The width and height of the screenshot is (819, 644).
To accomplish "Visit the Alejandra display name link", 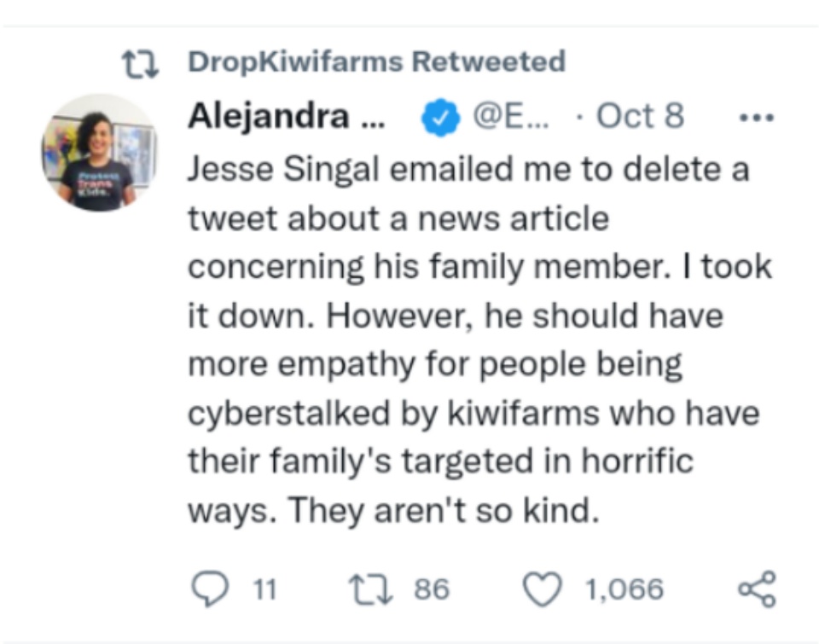I will (x=287, y=116).
